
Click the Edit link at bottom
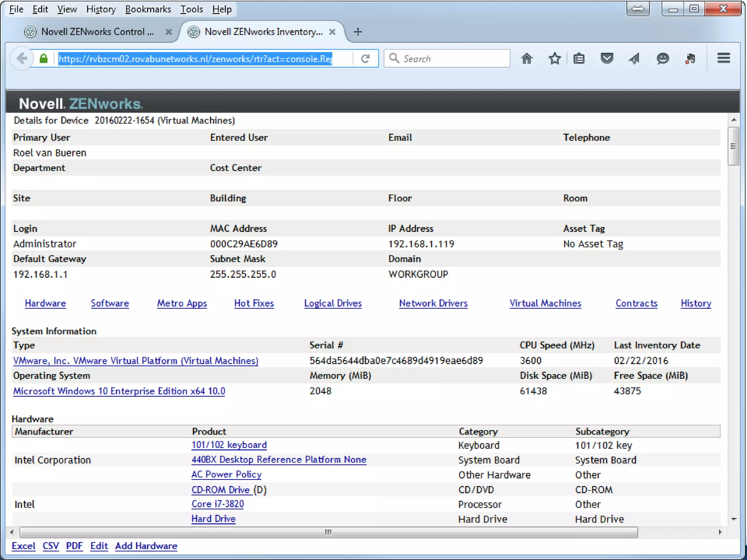coord(99,546)
